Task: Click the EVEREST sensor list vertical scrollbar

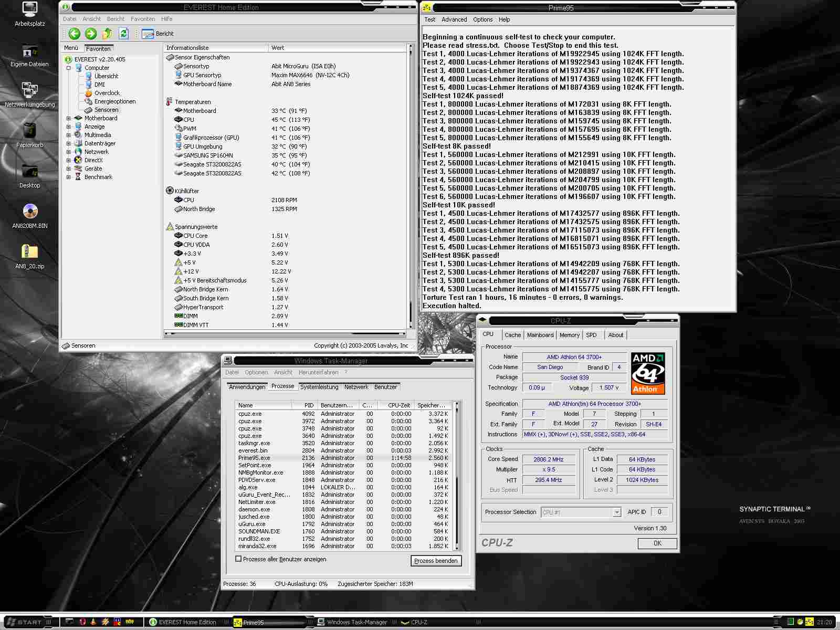Action: click(x=411, y=186)
